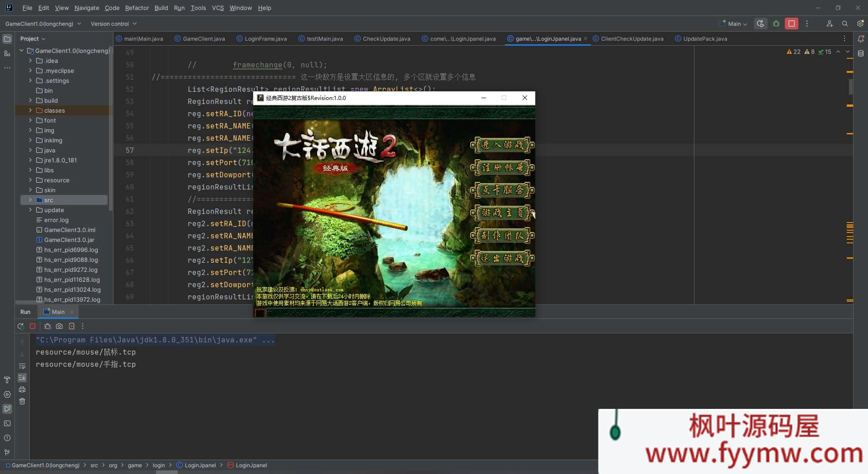Expand the resource folder in project tree
868x474 pixels.
coord(30,180)
